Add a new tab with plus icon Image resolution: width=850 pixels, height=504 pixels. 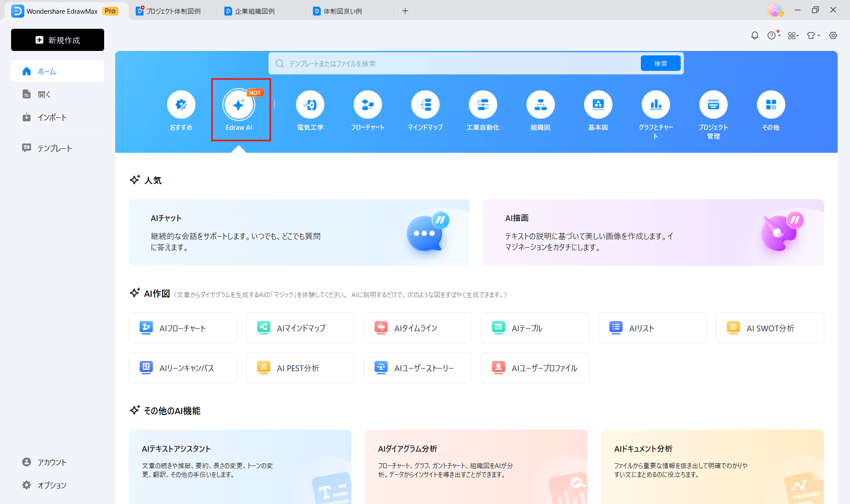[x=405, y=11]
